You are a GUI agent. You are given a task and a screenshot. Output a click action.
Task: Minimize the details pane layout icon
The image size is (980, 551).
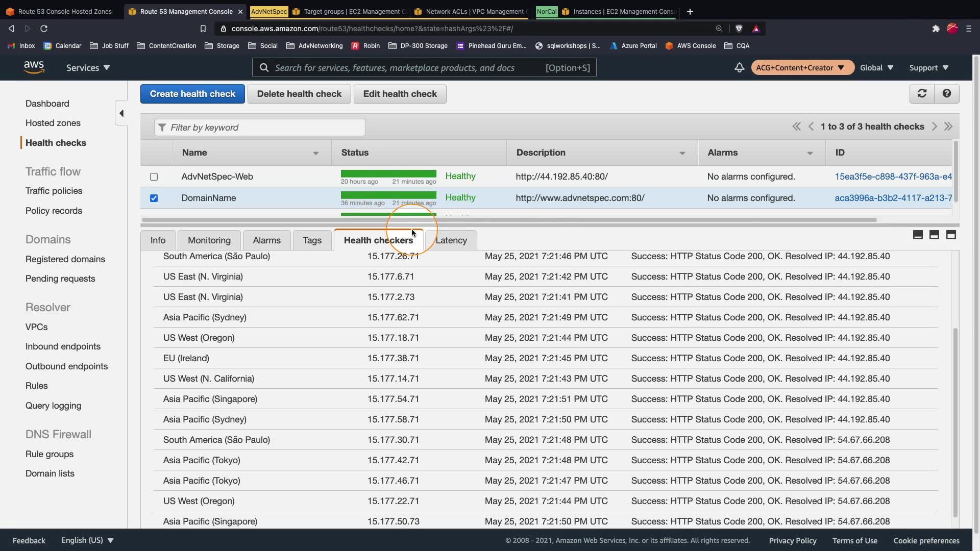pyautogui.click(x=918, y=235)
